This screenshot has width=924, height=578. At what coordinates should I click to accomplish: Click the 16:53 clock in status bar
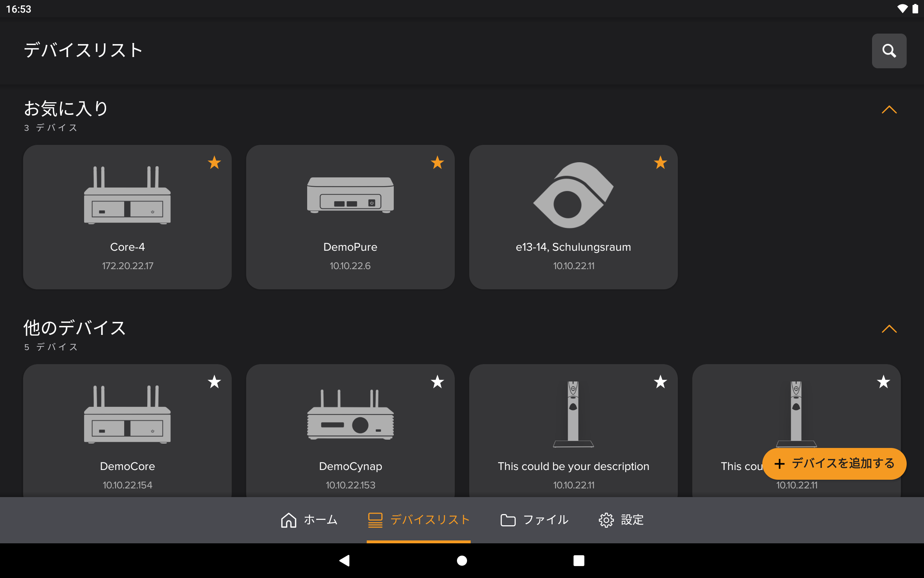[19, 9]
